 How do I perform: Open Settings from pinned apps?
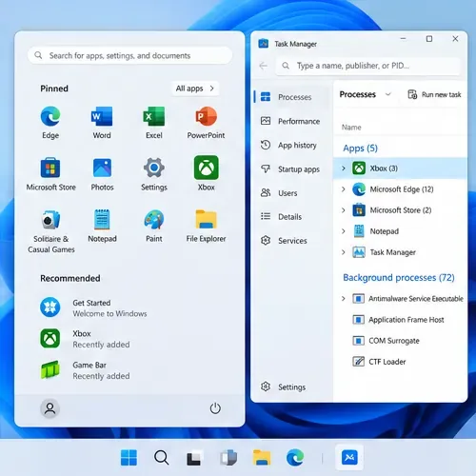(154, 174)
